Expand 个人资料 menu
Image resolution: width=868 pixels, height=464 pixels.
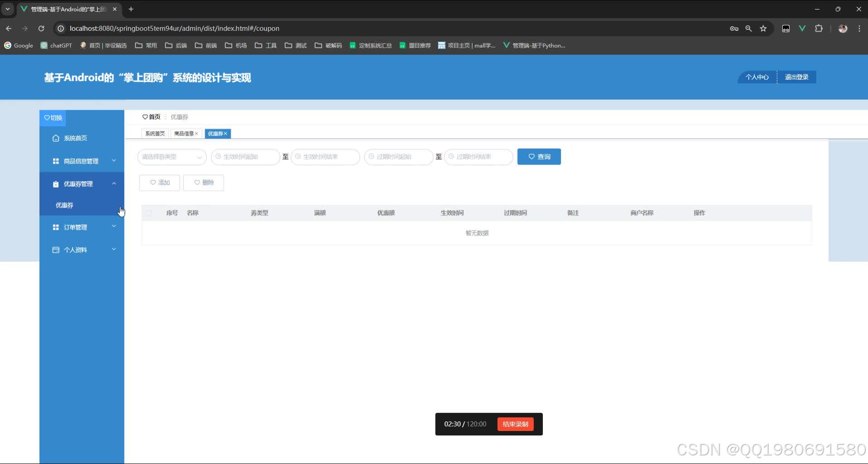(82, 250)
